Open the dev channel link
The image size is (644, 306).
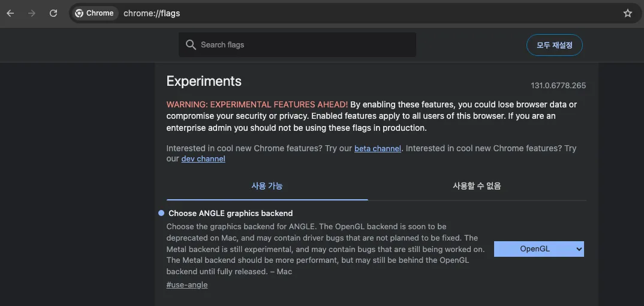(x=203, y=159)
